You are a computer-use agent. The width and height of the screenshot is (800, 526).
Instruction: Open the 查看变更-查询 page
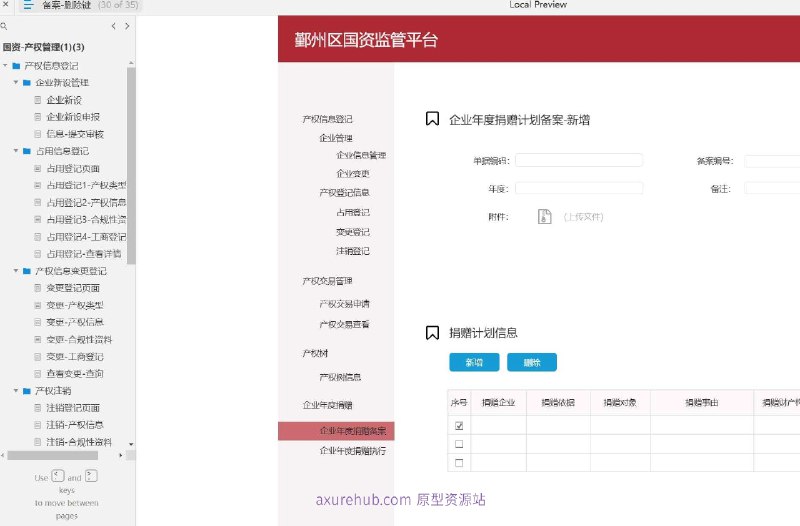[74, 373]
